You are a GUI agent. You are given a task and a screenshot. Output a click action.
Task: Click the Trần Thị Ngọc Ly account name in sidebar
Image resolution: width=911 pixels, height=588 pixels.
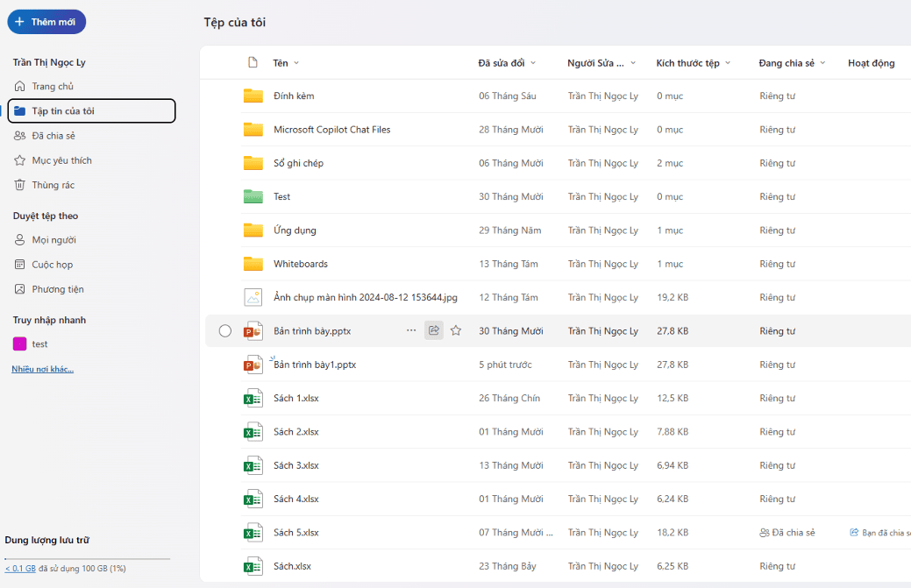(x=49, y=62)
